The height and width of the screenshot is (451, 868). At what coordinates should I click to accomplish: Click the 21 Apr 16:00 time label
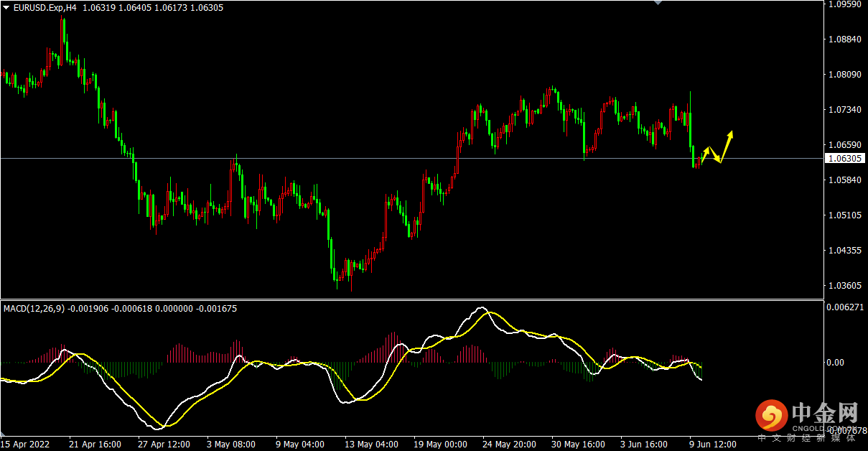point(95,445)
